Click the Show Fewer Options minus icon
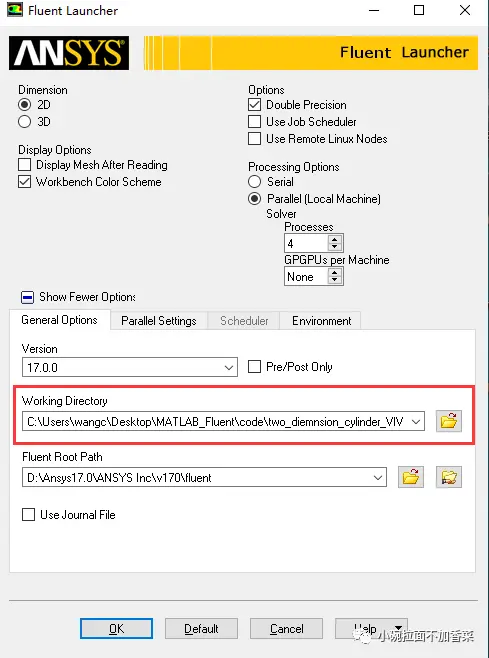The image size is (489, 658). 27,298
